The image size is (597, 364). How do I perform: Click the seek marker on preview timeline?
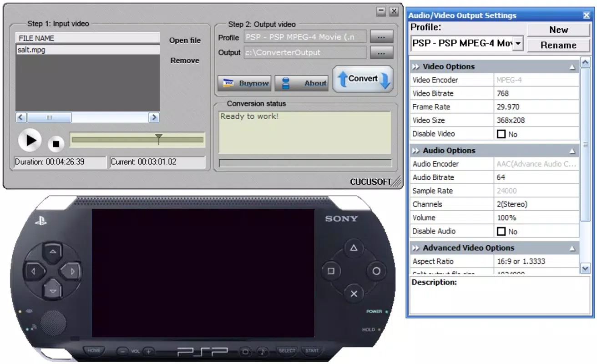(x=158, y=139)
